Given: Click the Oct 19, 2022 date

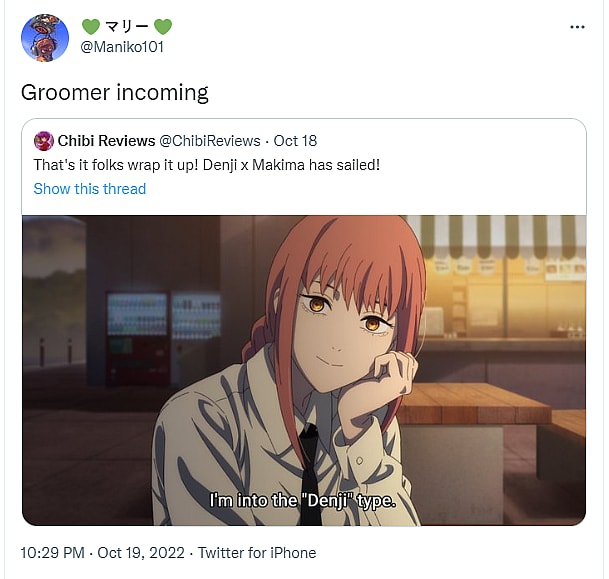Looking at the screenshot, I should click(141, 553).
